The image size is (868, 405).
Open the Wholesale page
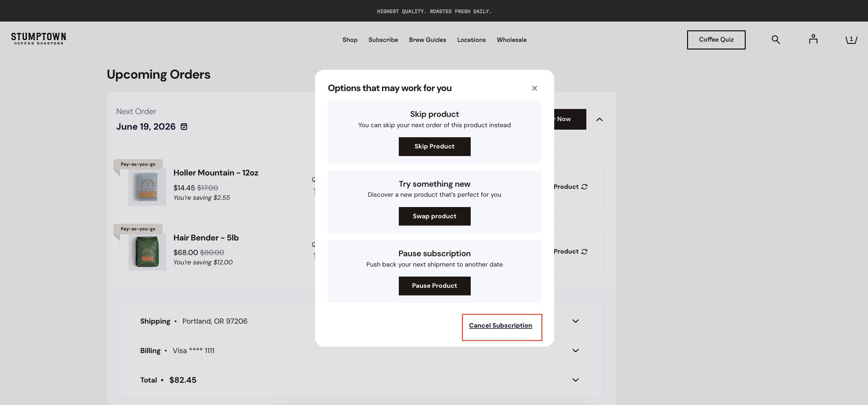pos(511,40)
